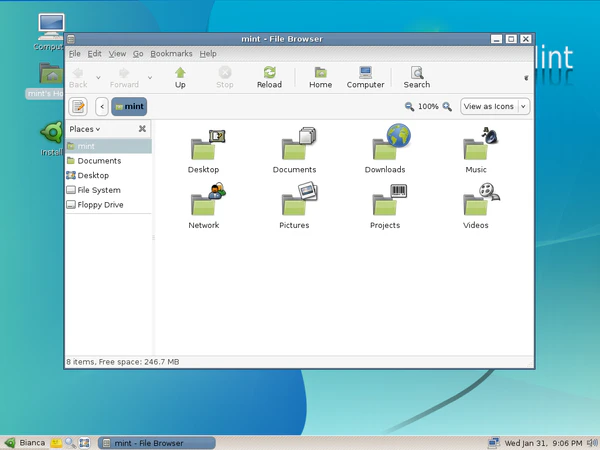Go to Home folder via toolbar

(320, 73)
